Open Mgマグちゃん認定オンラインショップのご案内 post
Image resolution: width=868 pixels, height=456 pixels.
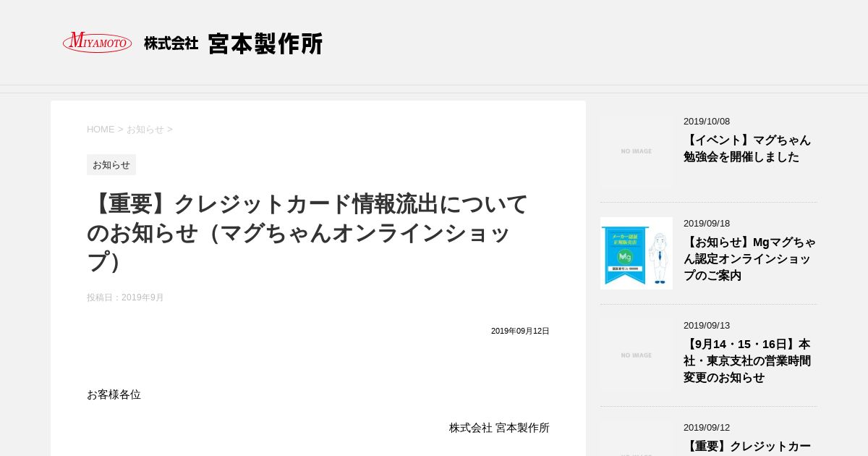tap(749, 259)
